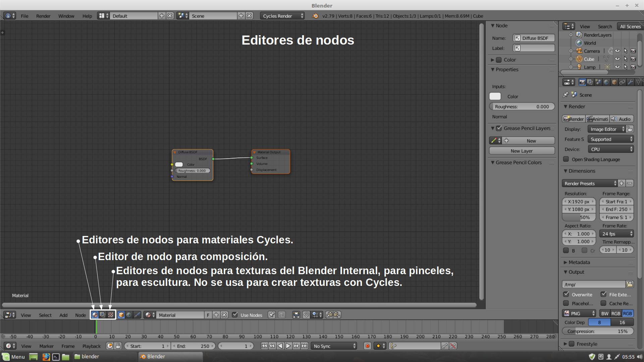
Task: Enable the Freestyle checkbox
Action: pos(572,344)
